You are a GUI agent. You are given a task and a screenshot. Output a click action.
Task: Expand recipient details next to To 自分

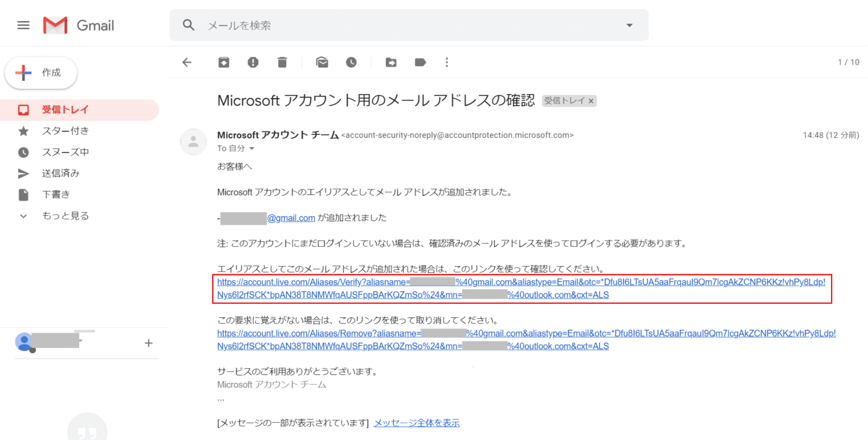click(x=252, y=149)
